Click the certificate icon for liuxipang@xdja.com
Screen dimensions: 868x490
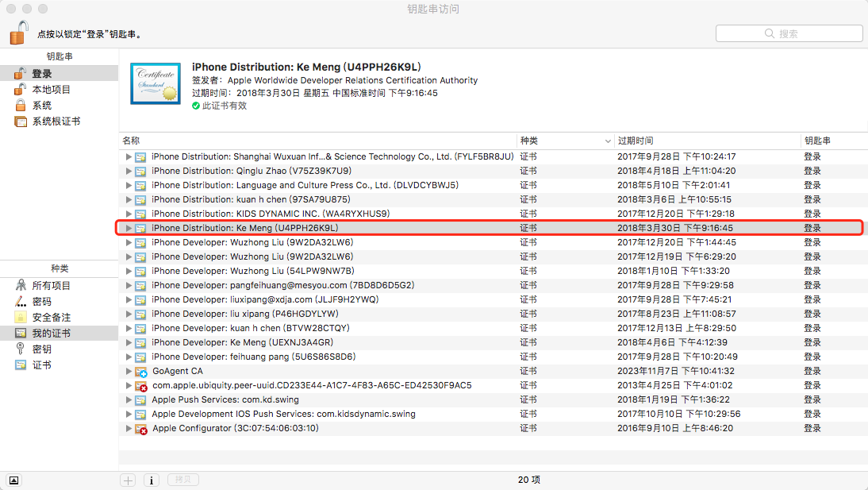[140, 300]
